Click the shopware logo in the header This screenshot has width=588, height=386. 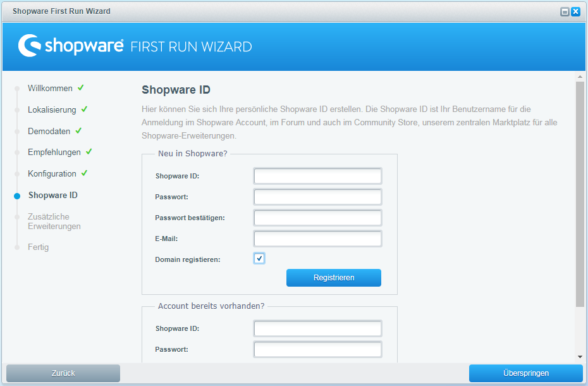[x=71, y=46]
